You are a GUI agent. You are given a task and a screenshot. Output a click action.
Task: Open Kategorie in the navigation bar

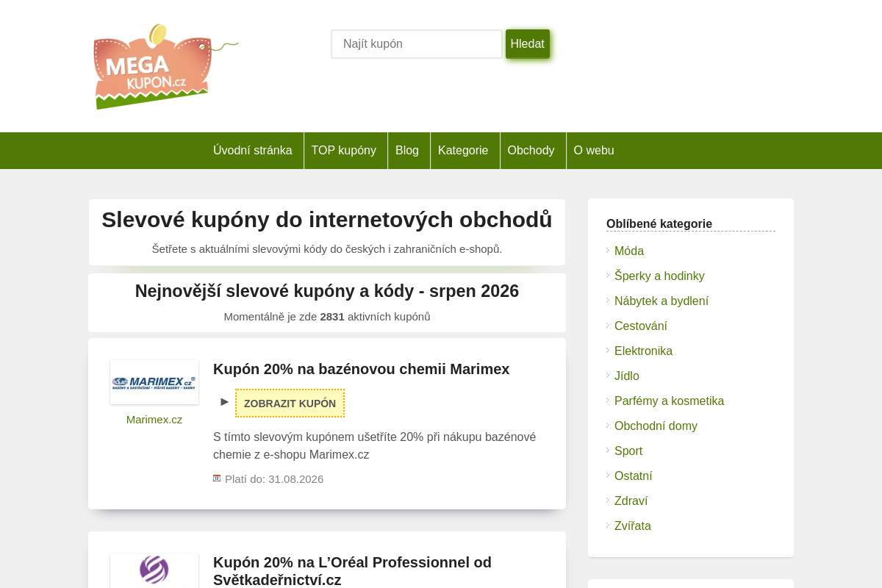point(463,151)
